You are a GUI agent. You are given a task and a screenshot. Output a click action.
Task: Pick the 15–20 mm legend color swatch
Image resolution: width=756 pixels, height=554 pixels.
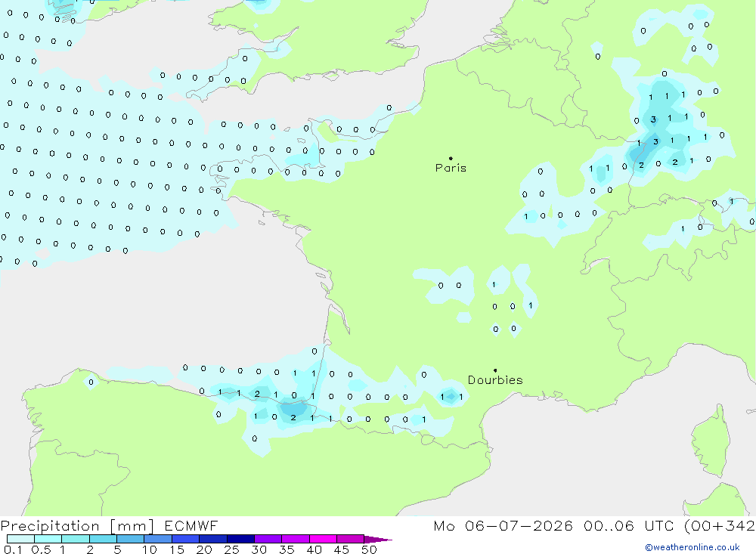pyautogui.click(x=186, y=539)
